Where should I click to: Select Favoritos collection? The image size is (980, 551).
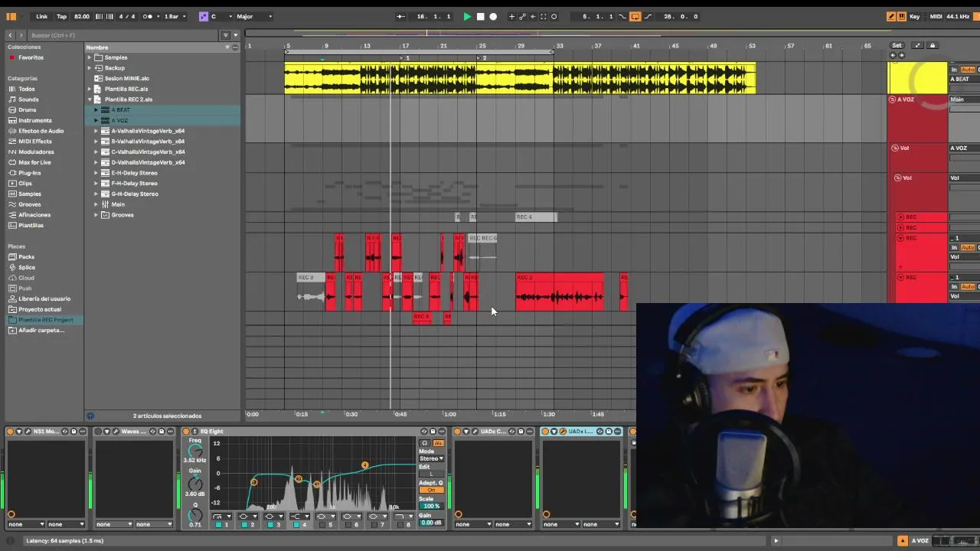pos(31,57)
